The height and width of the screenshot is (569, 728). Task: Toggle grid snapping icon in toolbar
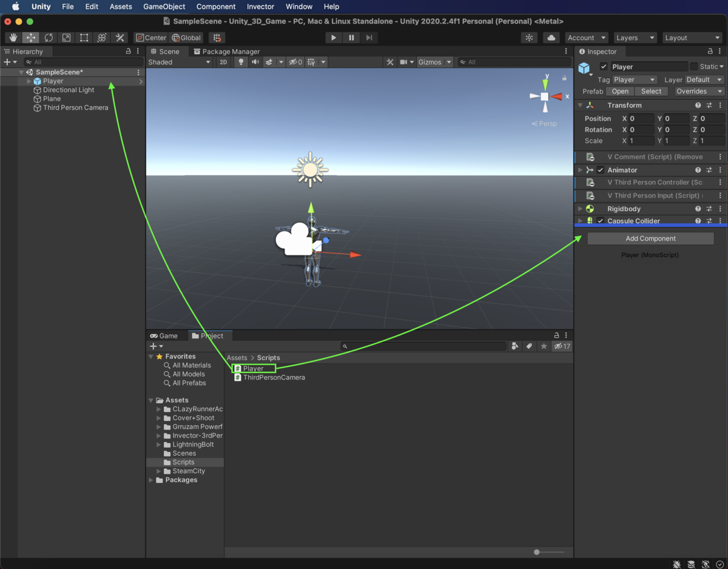(x=217, y=38)
